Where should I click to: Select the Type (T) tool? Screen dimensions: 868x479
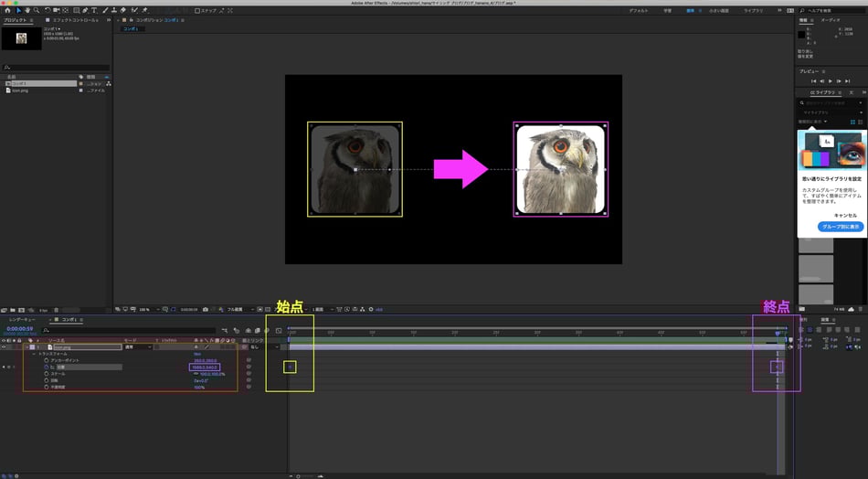pos(94,10)
